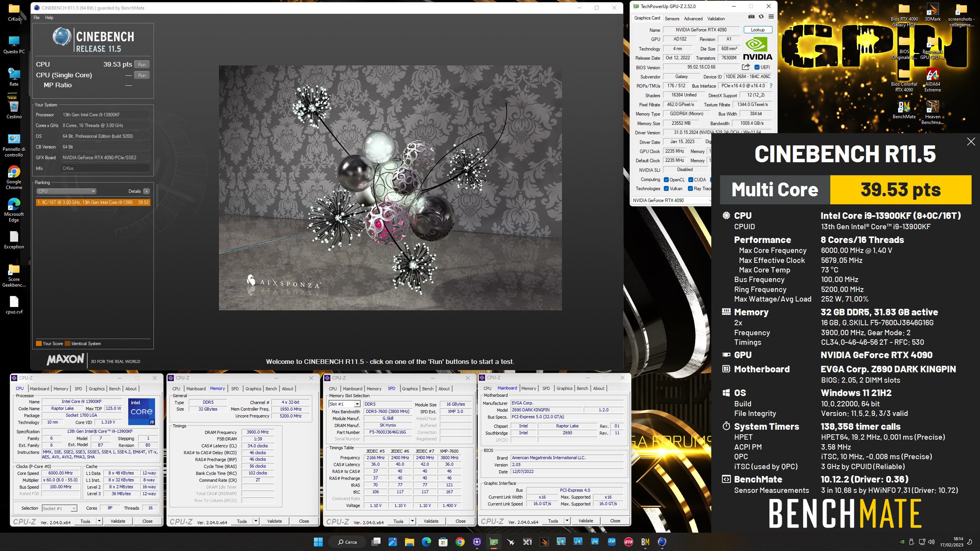Open the BenchMate desktop shortcut
The width and height of the screenshot is (980, 551).
(904, 110)
